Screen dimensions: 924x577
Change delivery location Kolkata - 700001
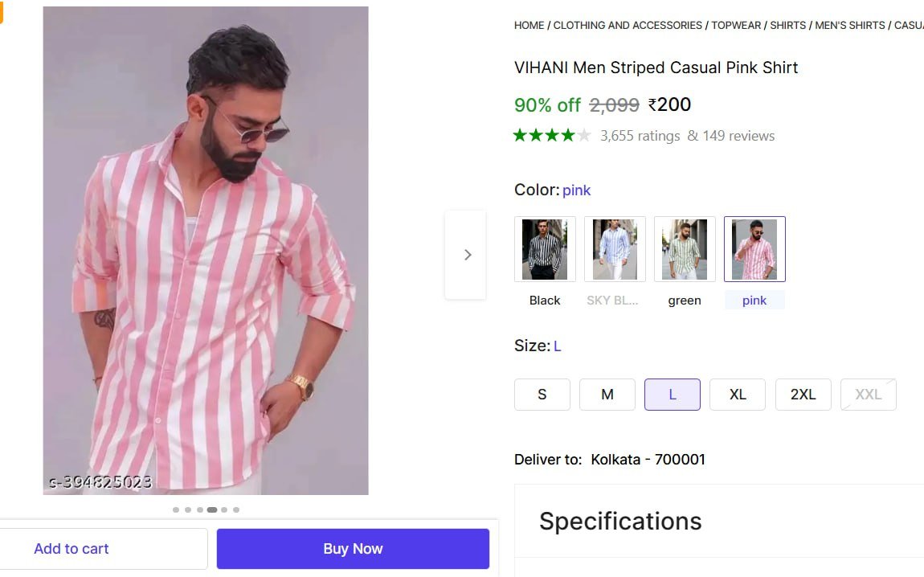pyautogui.click(x=648, y=460)
